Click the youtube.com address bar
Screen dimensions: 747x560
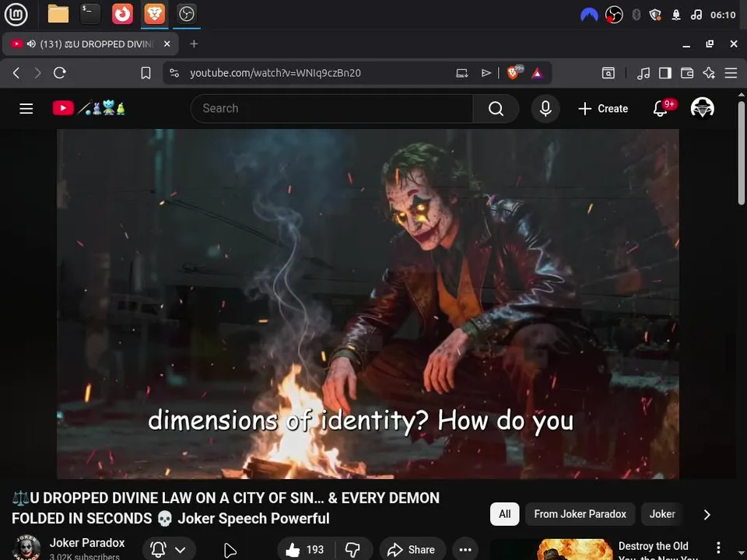click(x=275, y=73)
